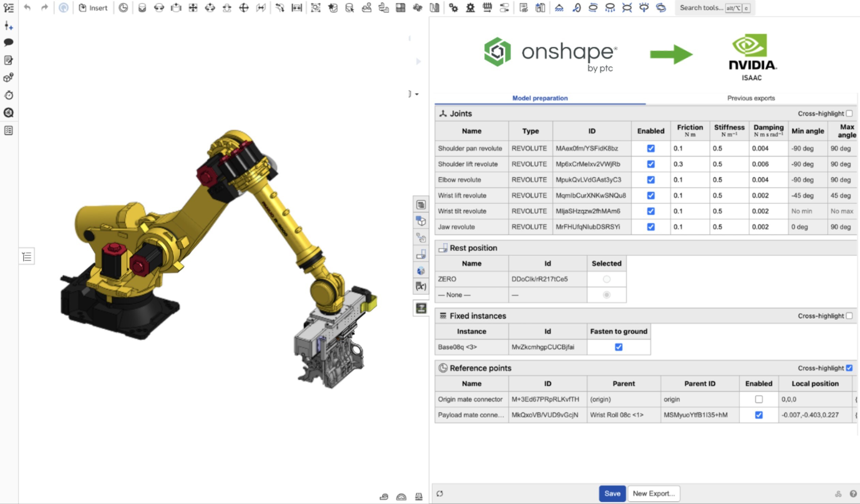The height and width of the screenshot is (504, 860).
Task: Disable the Shoulder pan revolute joint checkbox
Action: point(650,148)
